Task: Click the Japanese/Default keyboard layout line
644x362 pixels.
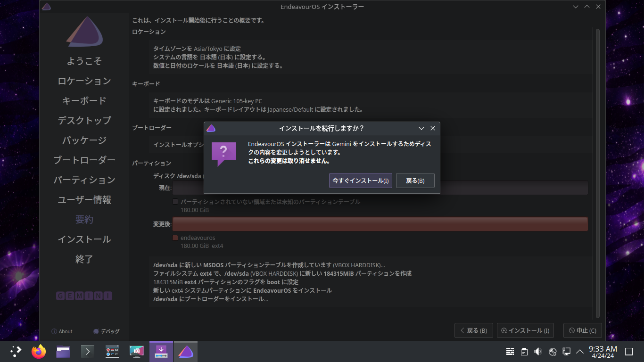Action: (258, 110)
